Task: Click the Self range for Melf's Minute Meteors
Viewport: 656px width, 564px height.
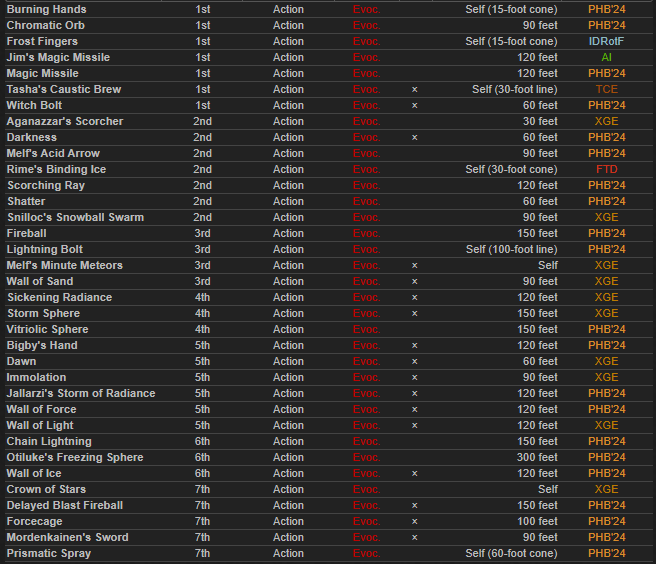Action: [548, 265]
